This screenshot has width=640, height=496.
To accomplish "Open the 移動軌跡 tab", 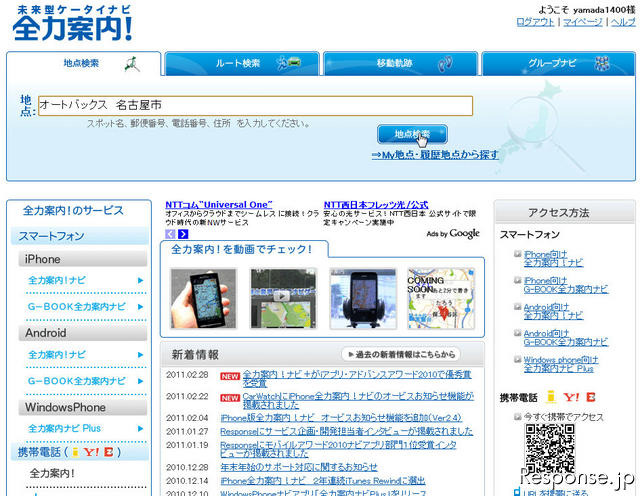I will pyautogui.click(x=400, y=63).
